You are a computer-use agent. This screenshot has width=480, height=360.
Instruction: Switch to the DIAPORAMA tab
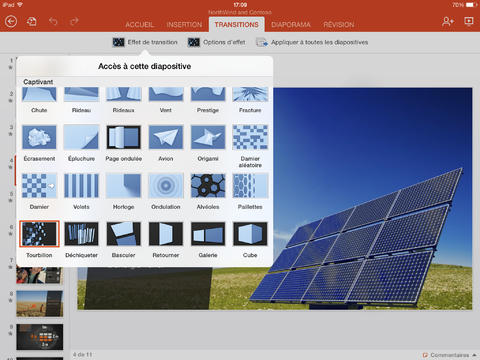click(291, 25)
